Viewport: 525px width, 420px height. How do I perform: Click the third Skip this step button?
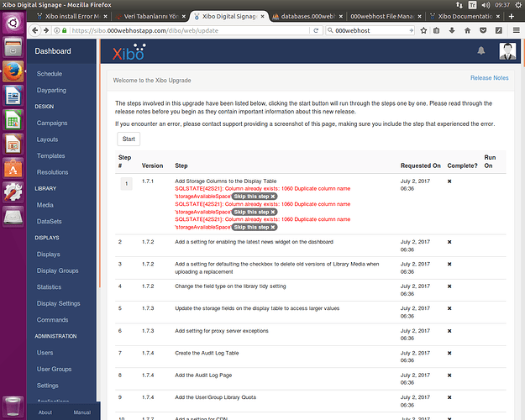click(x=255, y=227)
